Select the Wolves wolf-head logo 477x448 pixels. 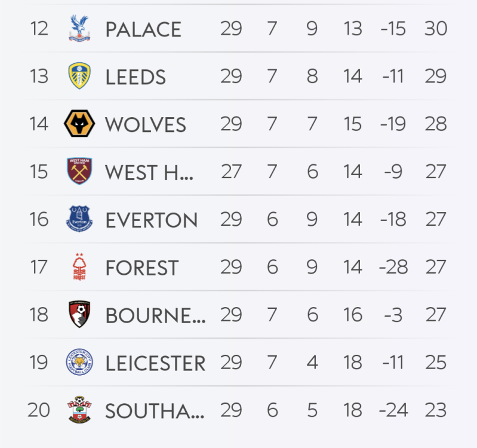(x=79, y=124)
